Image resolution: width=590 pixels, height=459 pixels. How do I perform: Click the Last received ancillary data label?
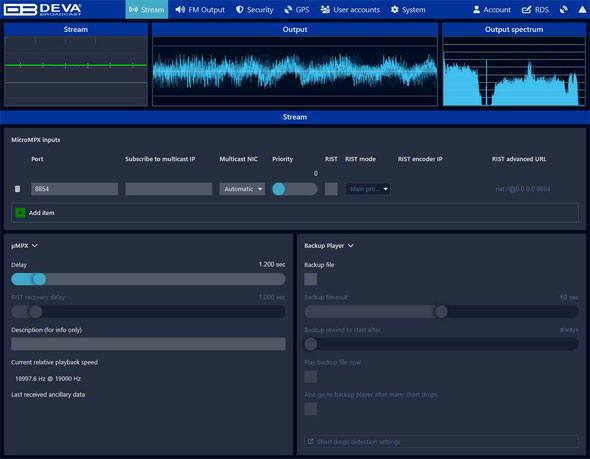coord(48,395)
